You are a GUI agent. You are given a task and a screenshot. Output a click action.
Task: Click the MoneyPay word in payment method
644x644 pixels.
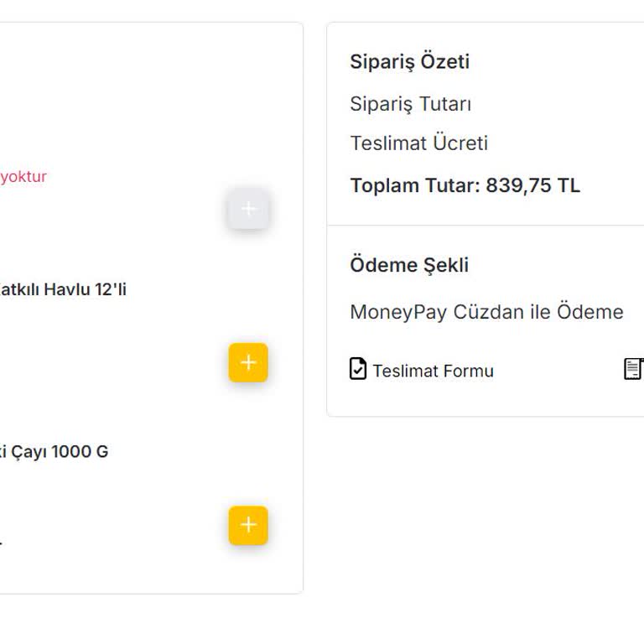pos(398,312)
